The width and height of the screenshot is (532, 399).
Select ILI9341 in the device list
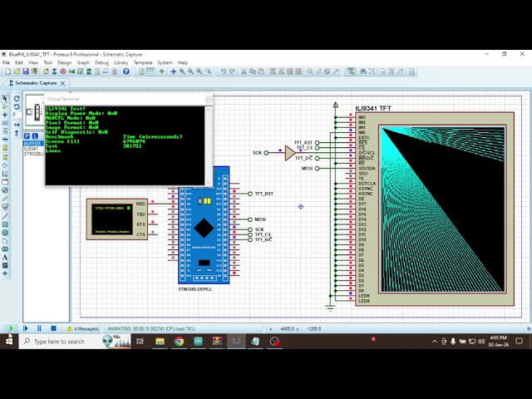point(31,149)
